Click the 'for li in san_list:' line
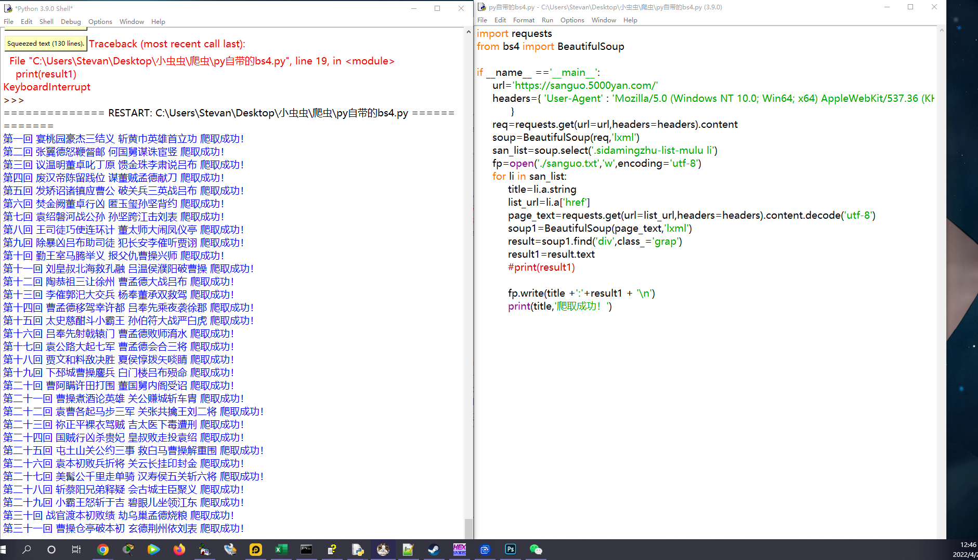This screenshot has width=978, height=560. coord(529,176)
